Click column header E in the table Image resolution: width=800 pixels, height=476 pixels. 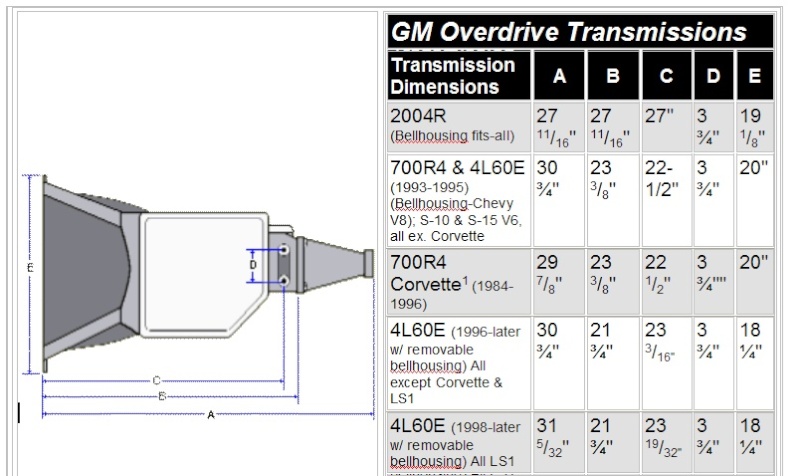[x=755, y=76]
